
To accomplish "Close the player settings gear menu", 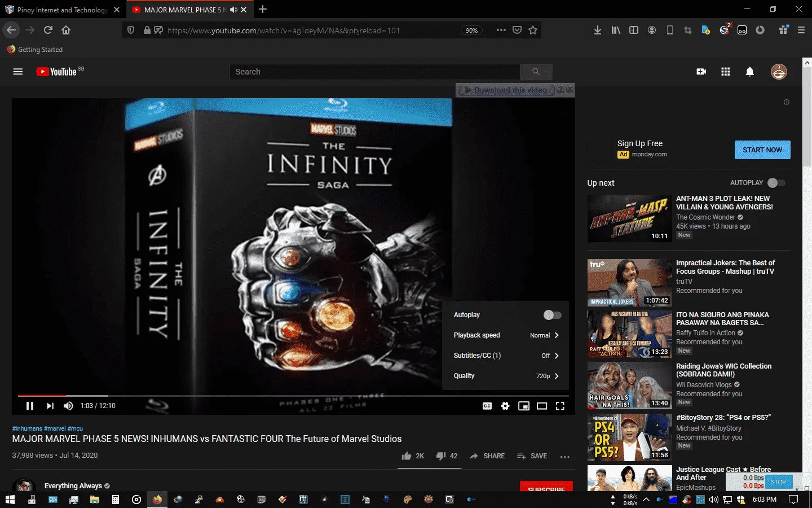I will click(x=505, y=406).
